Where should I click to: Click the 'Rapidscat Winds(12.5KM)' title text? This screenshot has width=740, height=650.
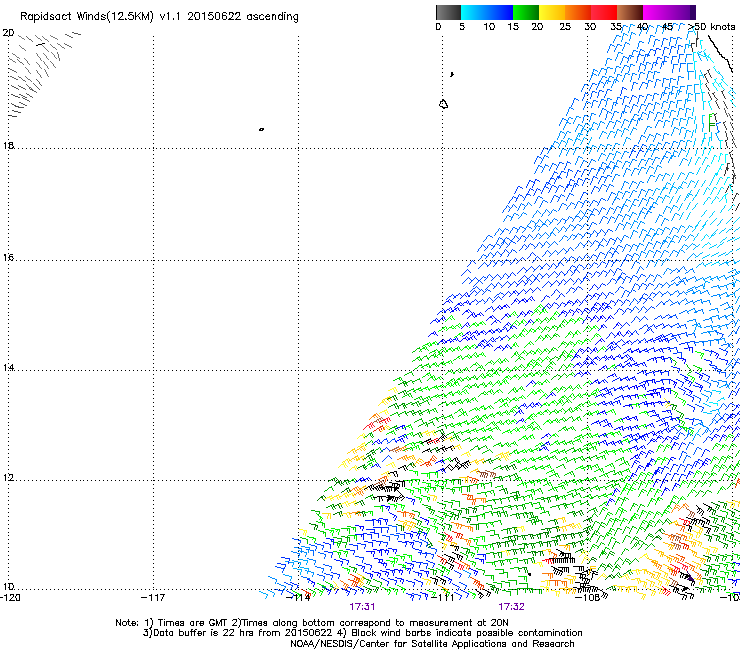click(87, 17)
